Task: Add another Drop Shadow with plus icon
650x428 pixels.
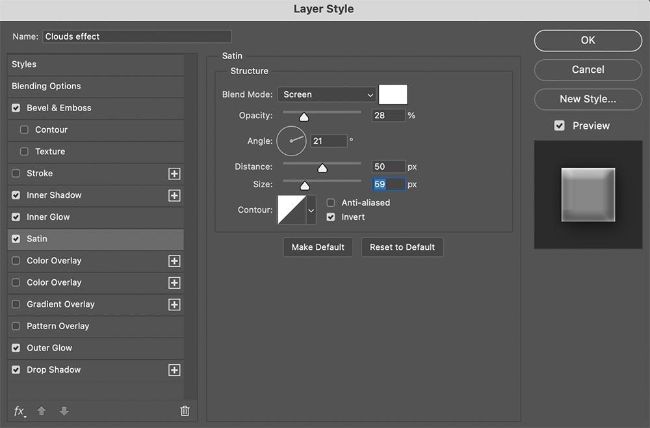Action: [x=174, y=370]
